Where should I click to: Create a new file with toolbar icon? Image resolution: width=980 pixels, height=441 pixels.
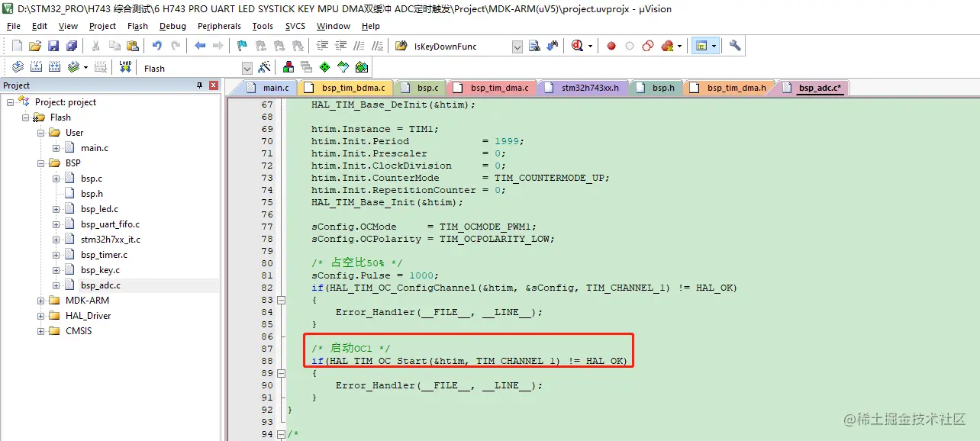(x=17, y=46)
